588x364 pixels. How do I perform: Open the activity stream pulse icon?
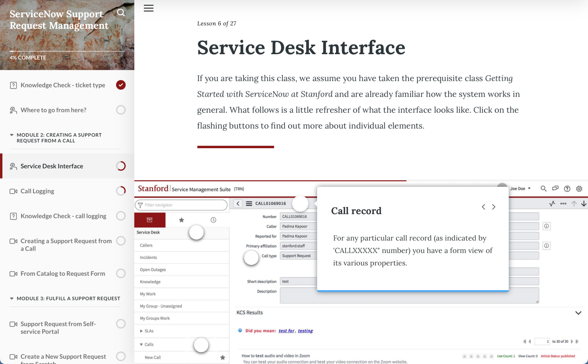tap(552, 204)
